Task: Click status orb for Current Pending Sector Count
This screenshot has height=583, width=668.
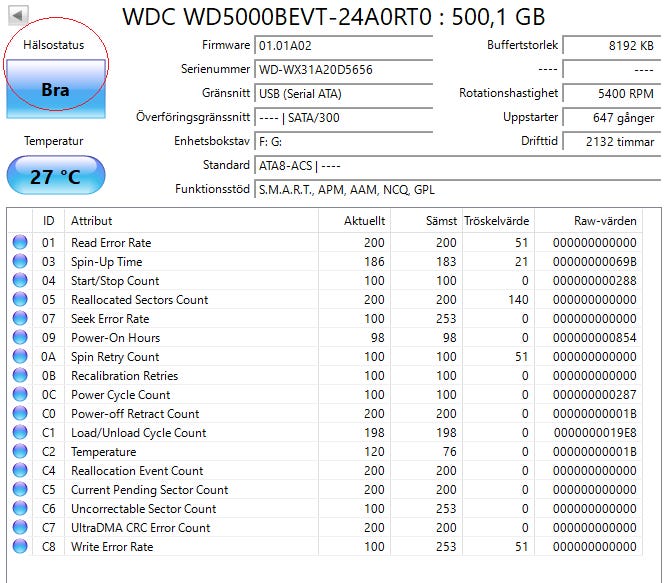Action: point(20,489)
